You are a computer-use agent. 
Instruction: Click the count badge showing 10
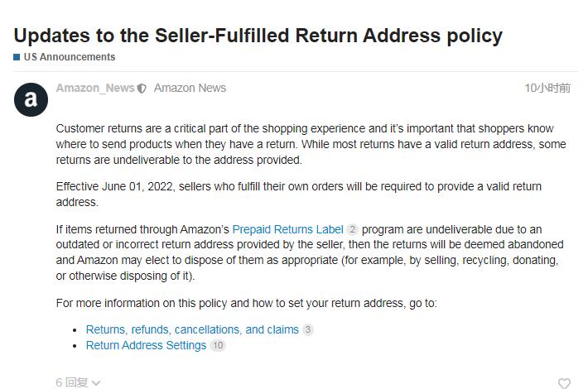[217, 345]
